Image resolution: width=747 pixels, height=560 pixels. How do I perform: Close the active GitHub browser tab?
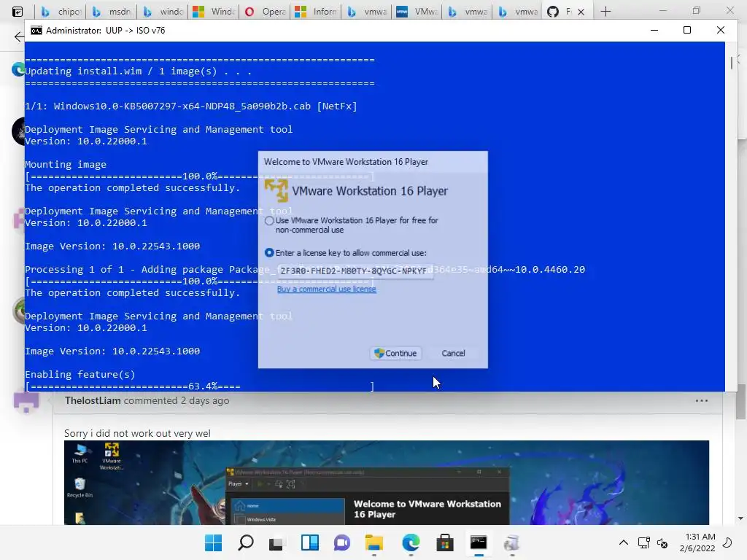coord(581,12)
